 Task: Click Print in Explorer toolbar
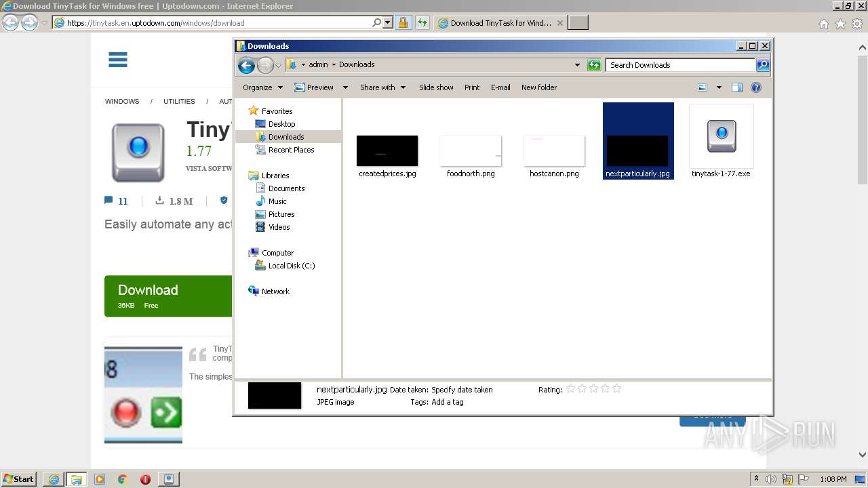472,87
